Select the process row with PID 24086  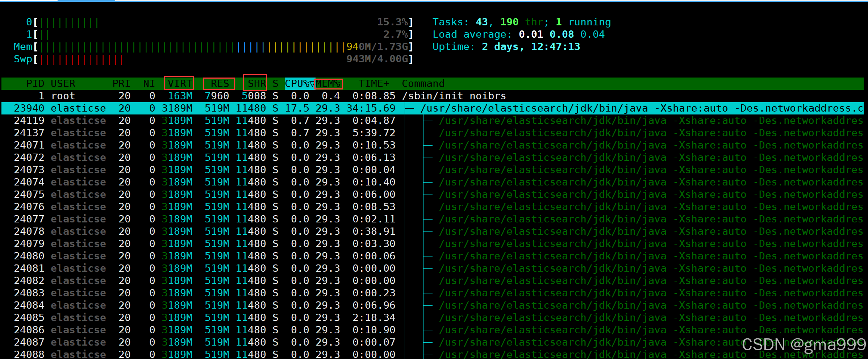tap(433, 330)
